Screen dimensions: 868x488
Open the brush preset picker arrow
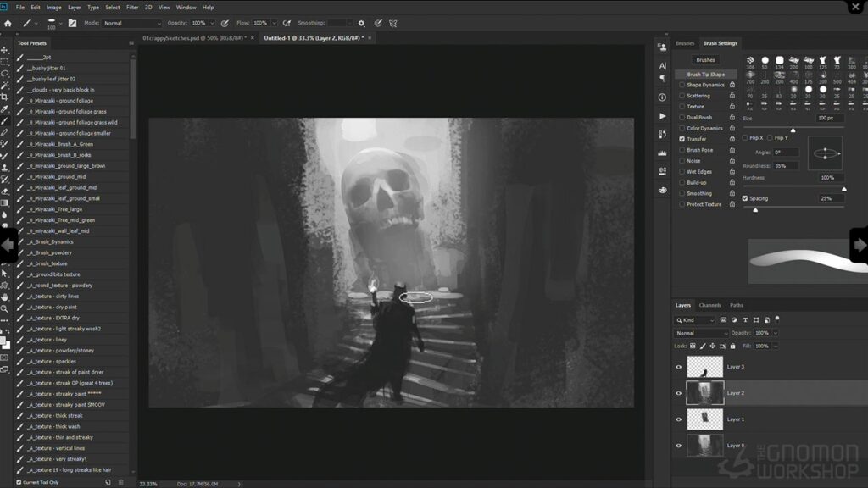click(x=60, y=23)
